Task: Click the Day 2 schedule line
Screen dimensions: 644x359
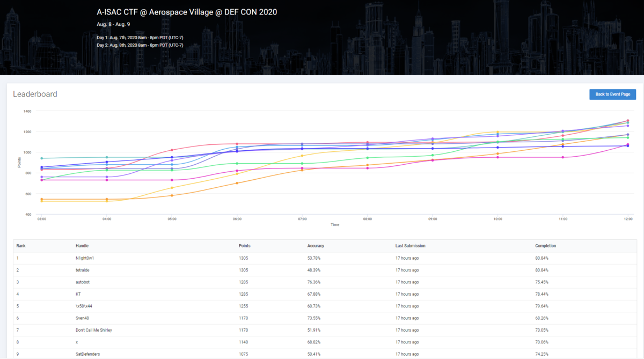Action: (140, 45)
